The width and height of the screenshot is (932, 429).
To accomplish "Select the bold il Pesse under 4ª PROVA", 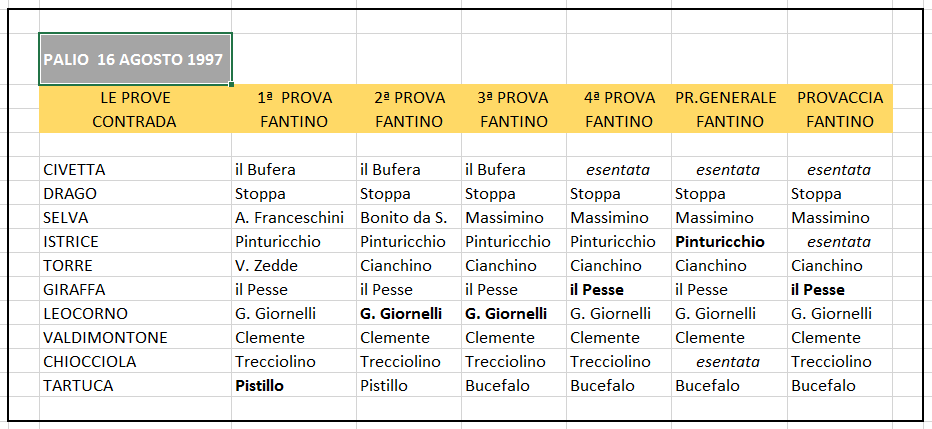I will point(619,290).
